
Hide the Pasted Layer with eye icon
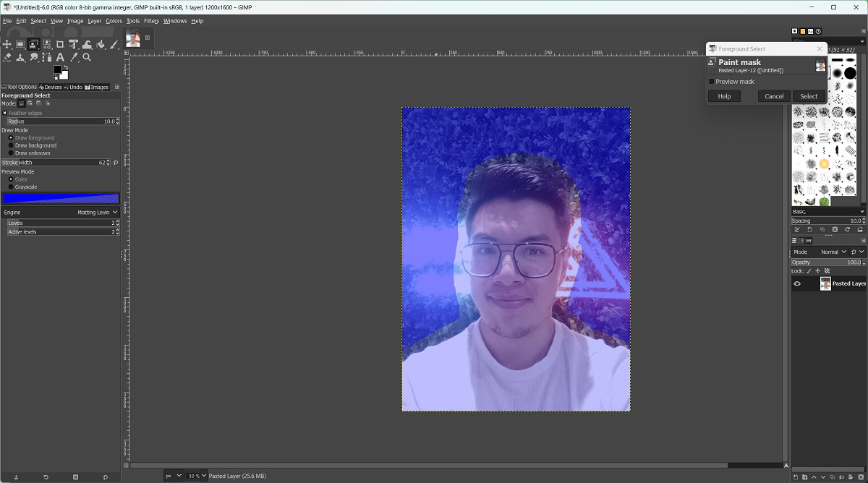click(797, 283)
